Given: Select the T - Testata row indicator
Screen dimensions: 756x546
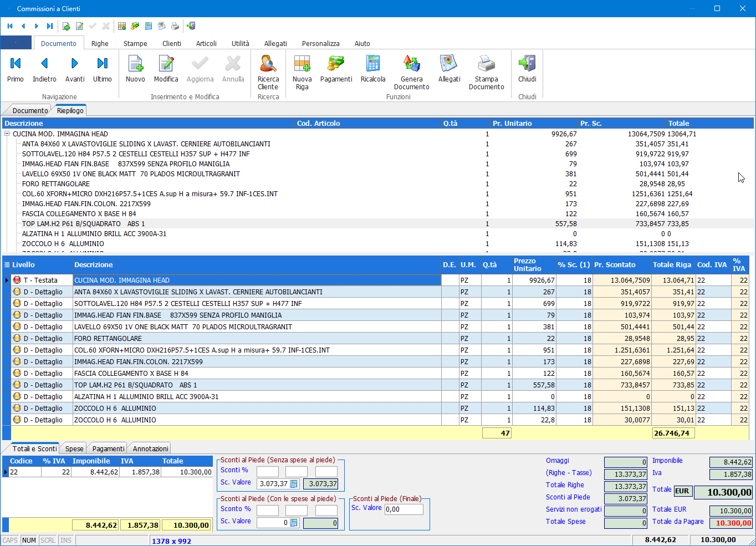Looking at the screenshot, I should pos(7,280).
